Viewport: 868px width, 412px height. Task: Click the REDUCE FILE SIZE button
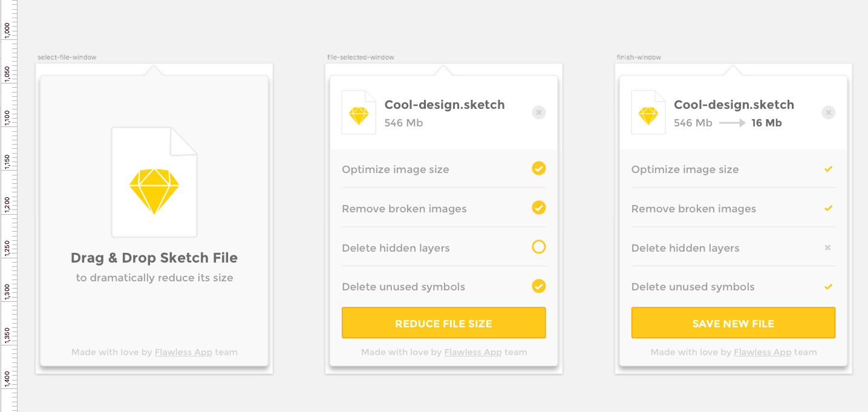(x=443, y=322)
